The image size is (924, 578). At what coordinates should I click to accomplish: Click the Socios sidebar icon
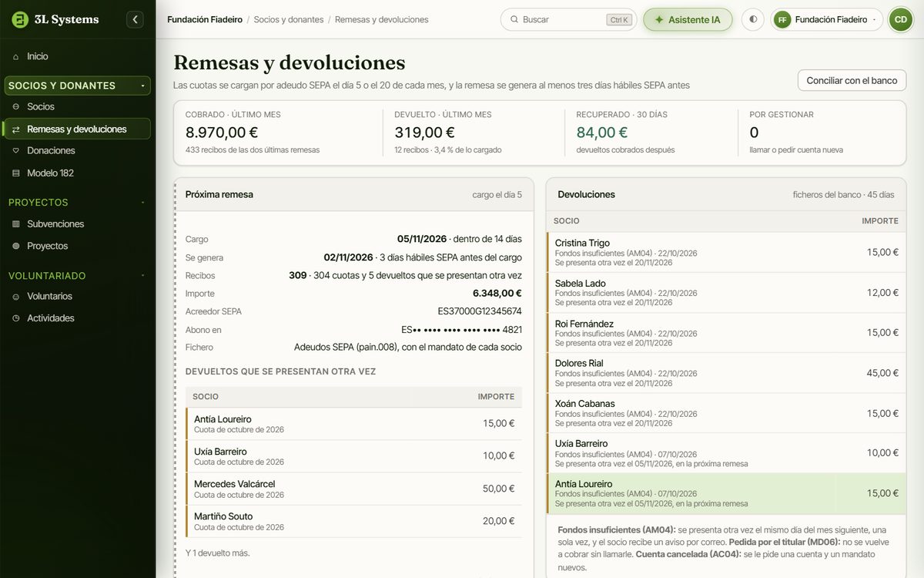(x=16, y=106)
